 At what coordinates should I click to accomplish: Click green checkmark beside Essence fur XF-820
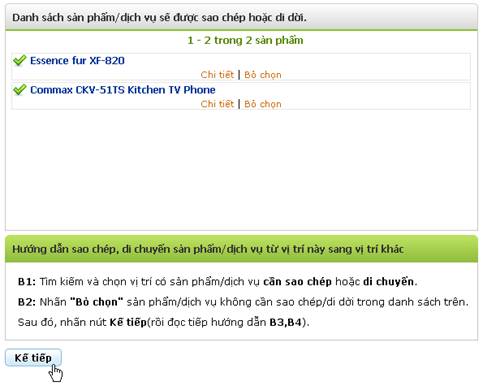click(20, 60)
